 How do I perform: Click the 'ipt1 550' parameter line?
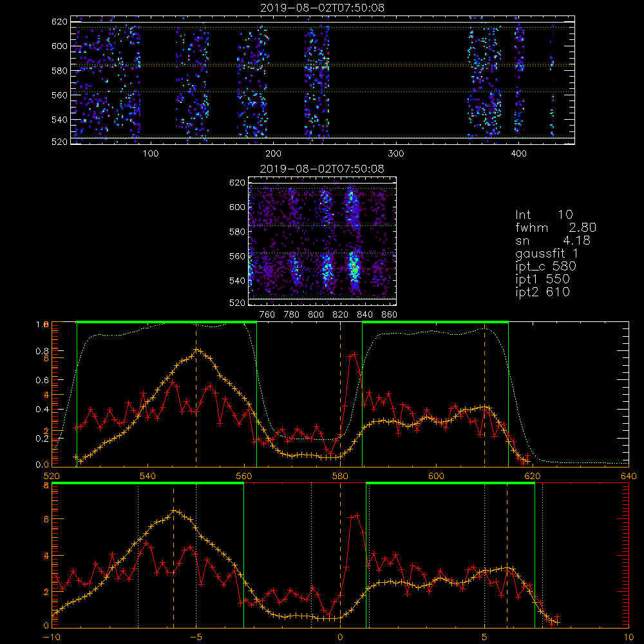[x=542, y=279]
